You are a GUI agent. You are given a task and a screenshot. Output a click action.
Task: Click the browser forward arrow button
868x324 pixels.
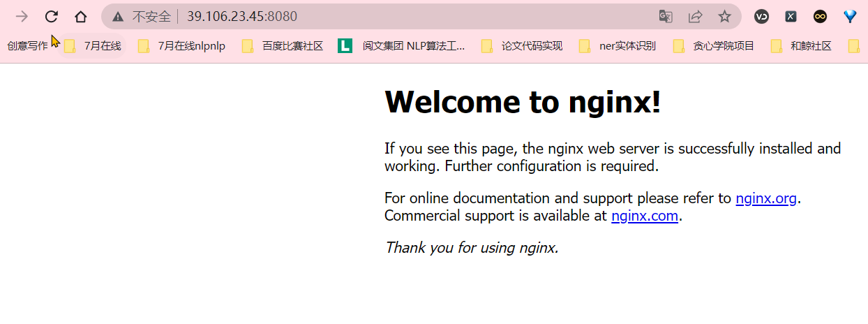click(22, 17)
